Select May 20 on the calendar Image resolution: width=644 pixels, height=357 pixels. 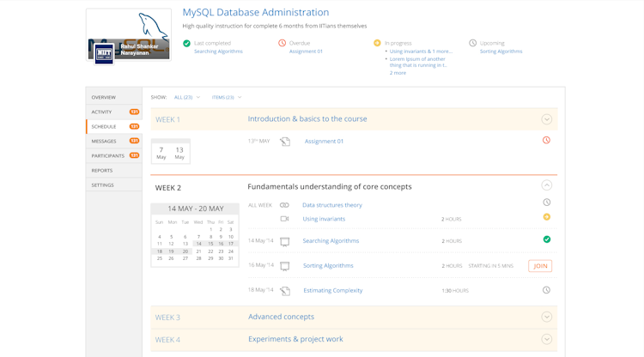[x=186, y=251]
